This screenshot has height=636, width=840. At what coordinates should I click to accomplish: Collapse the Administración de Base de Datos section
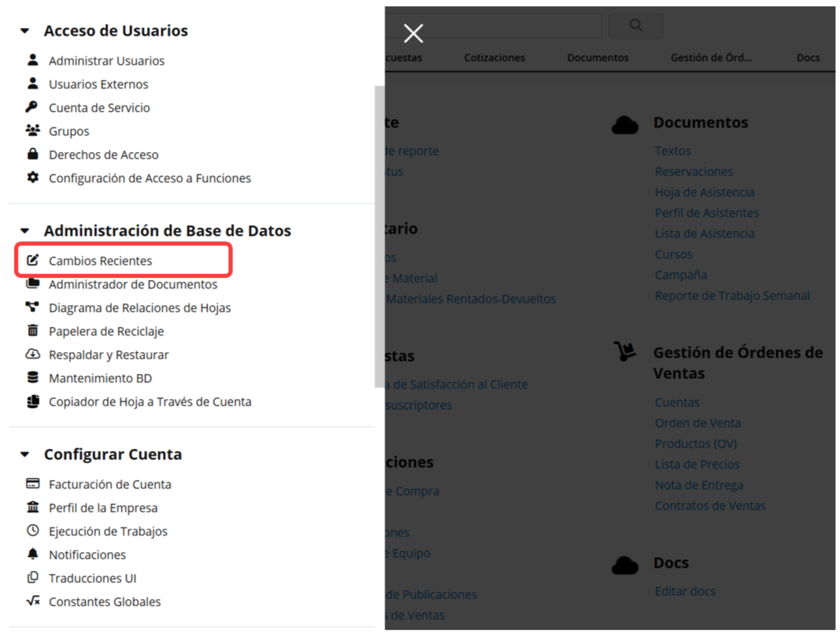(x=25, y=231)
